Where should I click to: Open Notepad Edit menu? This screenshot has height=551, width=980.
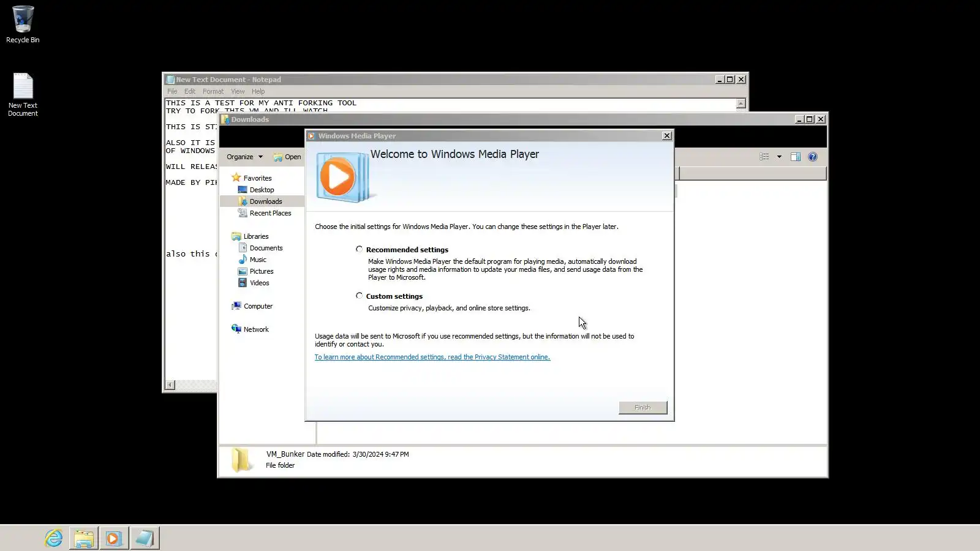pyautogui.click(x=190, y=91)
